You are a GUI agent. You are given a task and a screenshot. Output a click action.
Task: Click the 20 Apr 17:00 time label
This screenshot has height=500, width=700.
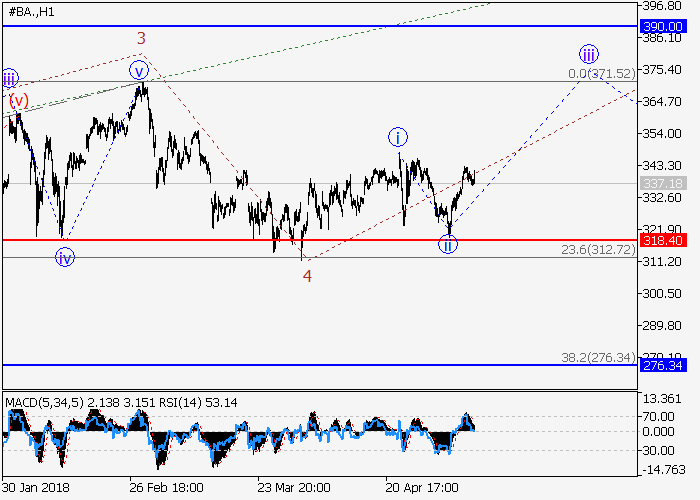423,489
